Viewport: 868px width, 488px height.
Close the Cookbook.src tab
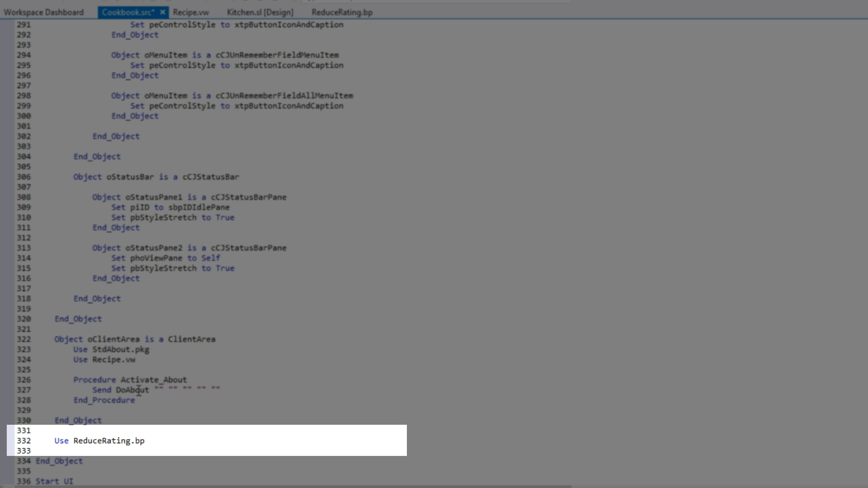[x=162, y=12]
